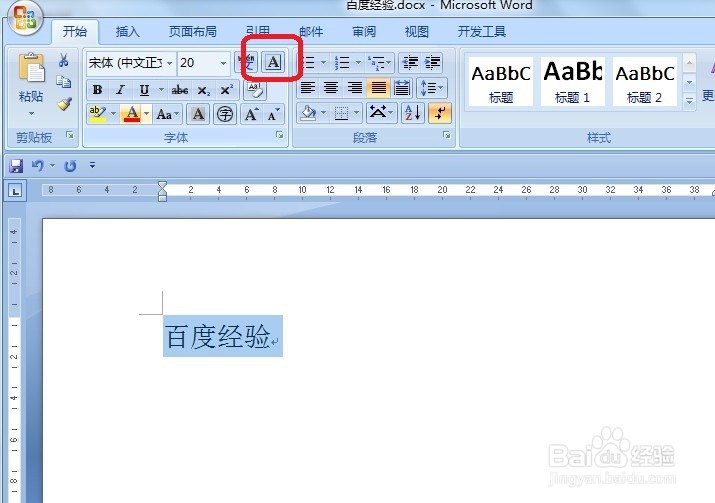Click the Sort A-Z icon
The height and width of the screenshot is (503, 715).
tap(413, 113)
